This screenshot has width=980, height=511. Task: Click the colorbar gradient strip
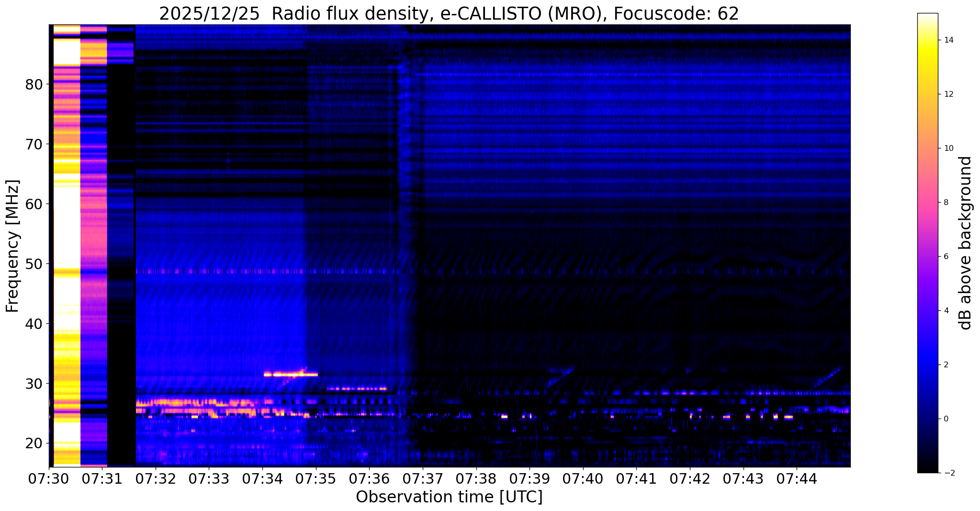tap(927, 243)
